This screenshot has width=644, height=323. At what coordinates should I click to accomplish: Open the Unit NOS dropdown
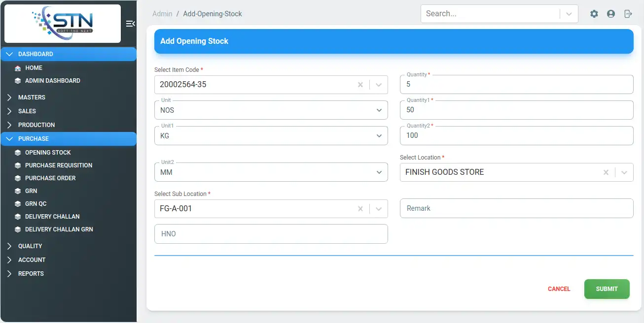tap(379, 110)
